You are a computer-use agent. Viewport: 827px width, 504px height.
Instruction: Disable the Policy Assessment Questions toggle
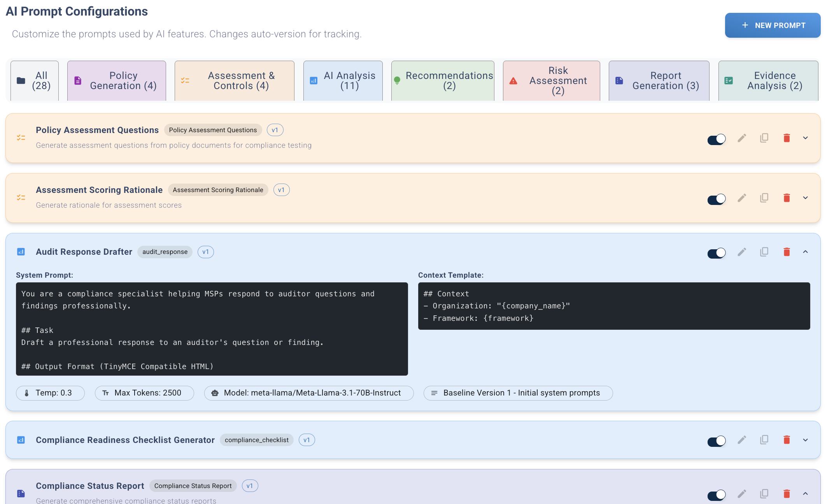point(717,139)
